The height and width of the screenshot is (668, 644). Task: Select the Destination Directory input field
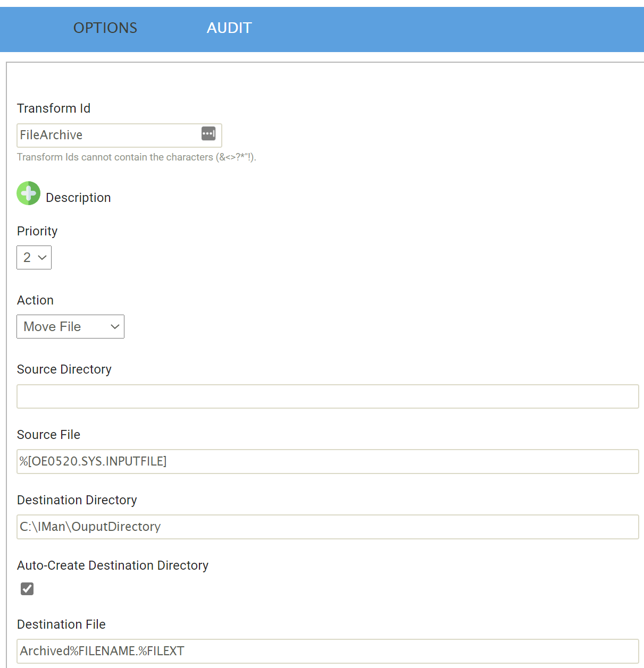[328, 527]
